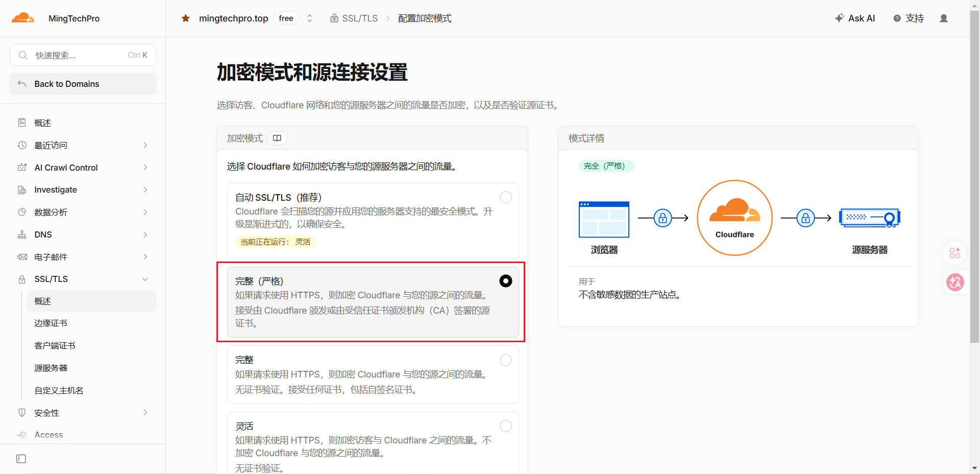Select the 自动 SSL/TLS (推荐) radio option
The image size is (980, 474).
point(506,197)
